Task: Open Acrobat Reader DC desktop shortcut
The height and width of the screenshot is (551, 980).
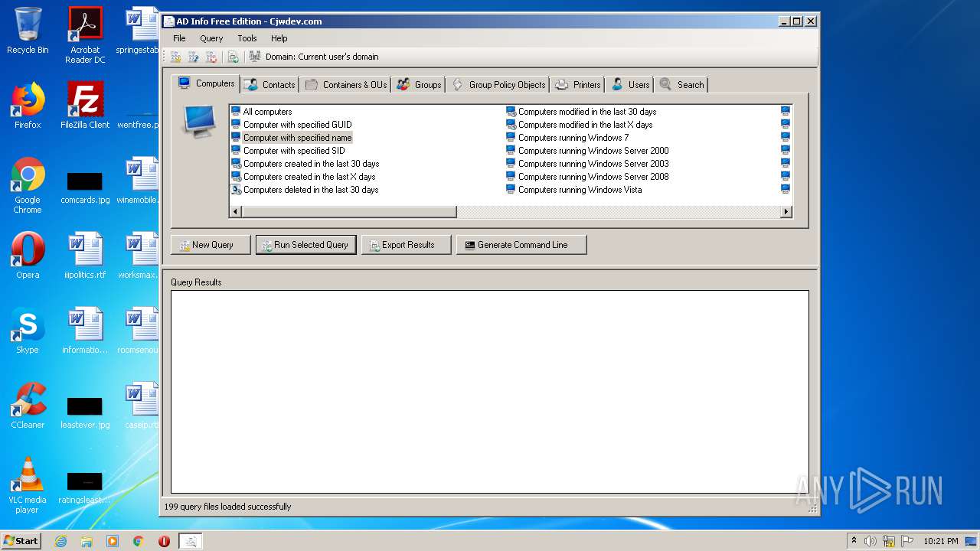Action: pyautogui.click(x=85, y=35)
